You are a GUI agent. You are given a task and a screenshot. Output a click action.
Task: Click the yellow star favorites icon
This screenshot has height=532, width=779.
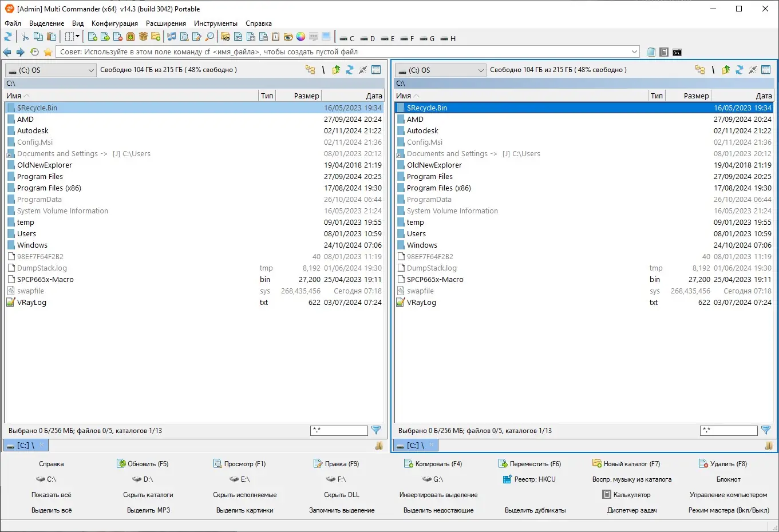(48, 52)
